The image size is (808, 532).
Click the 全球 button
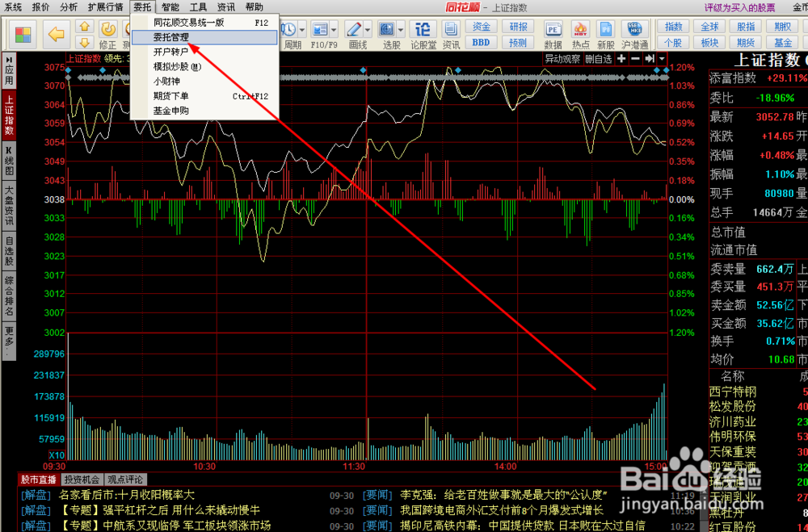709,27
